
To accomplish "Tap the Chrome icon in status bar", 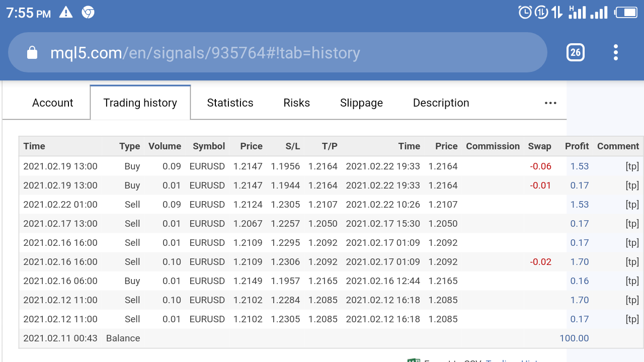I will pyautogui.click(x=88, y=13).
